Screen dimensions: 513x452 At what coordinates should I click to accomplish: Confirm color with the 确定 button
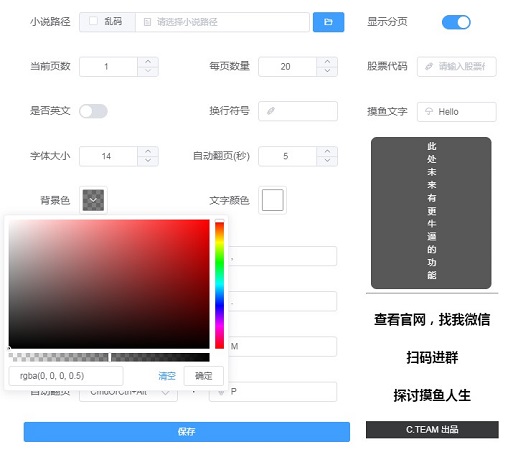coord(203,376)
